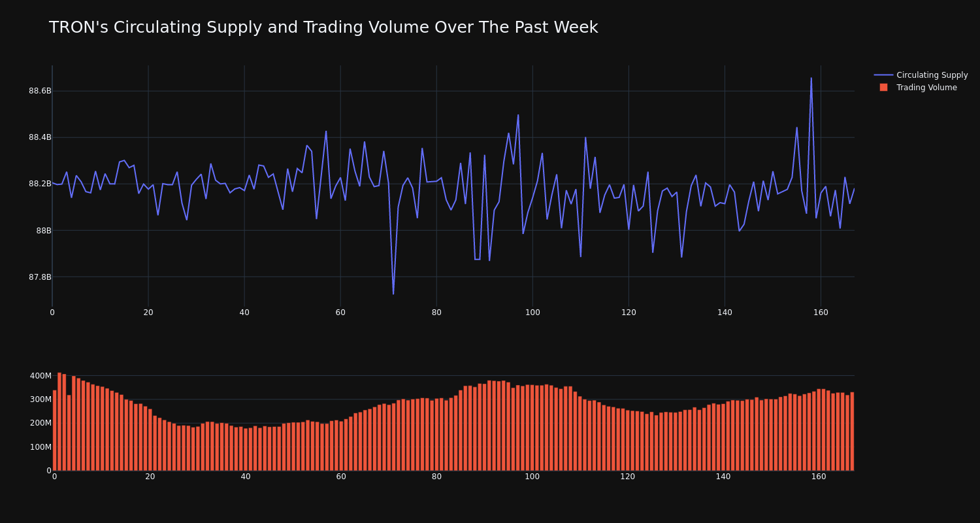Click the 88.2B y-axis label
980x523 pixels.
pyautogui.click(x=40, y=184)
